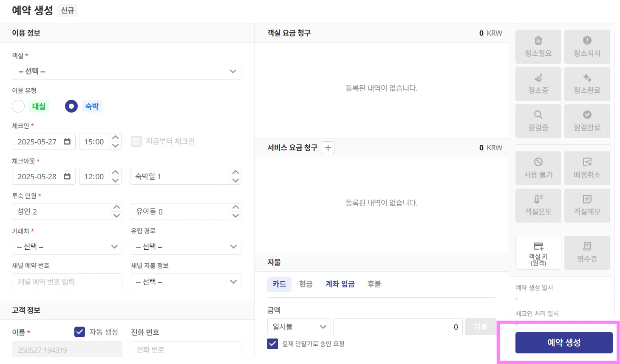Click the plus icon beside 서비스 요금 청구
The height and width of the screenshot is (364, 620).
point(328,148)
